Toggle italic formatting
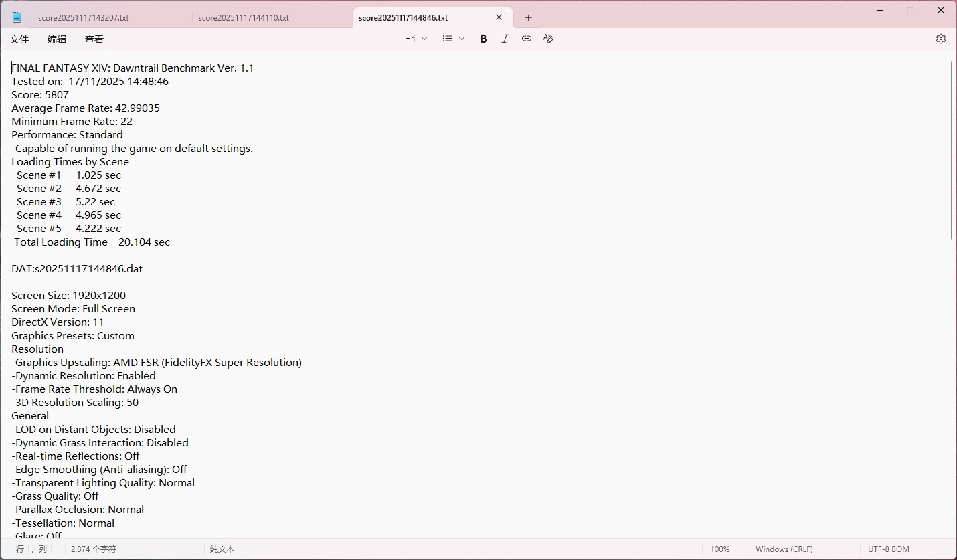 505,39
